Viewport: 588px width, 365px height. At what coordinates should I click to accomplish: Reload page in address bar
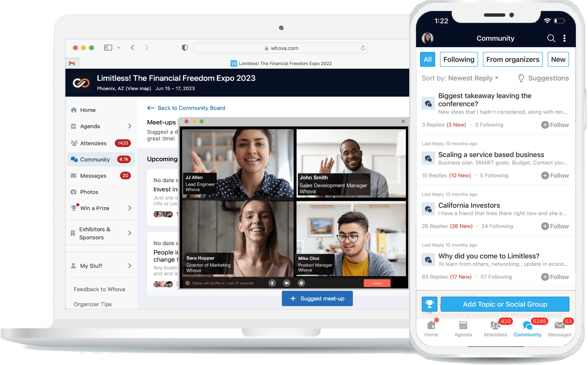click(x=363, y=48)
